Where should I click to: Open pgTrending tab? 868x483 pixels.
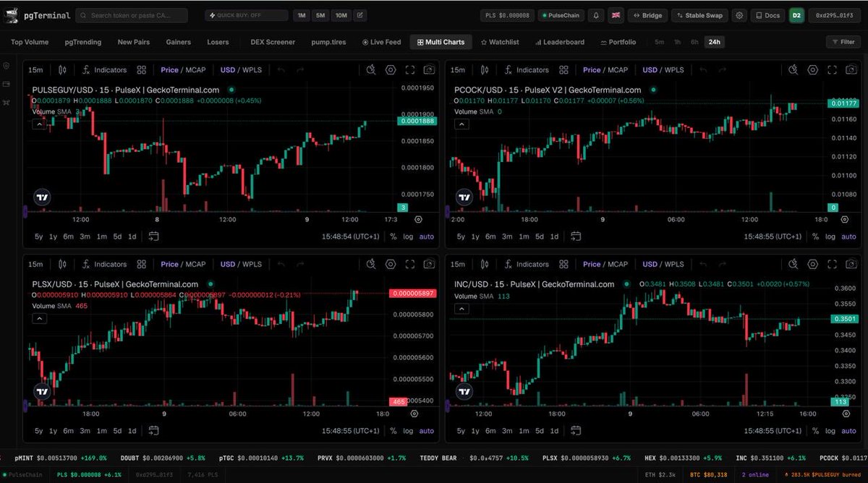click(x=82, y=42)
